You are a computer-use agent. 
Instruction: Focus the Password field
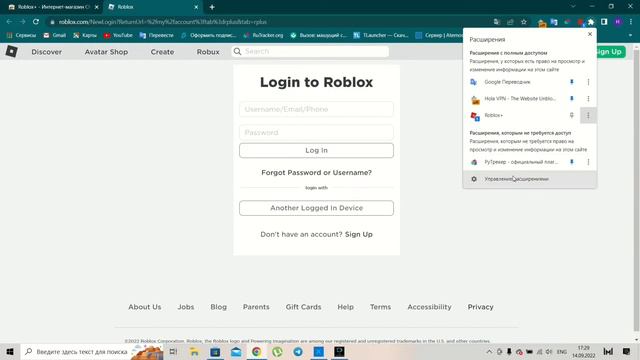pyautogui.click(x=316, y=133)
